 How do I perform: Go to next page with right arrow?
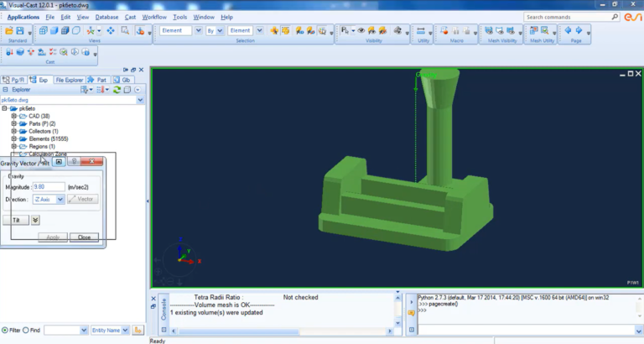[x=579, y=30]
